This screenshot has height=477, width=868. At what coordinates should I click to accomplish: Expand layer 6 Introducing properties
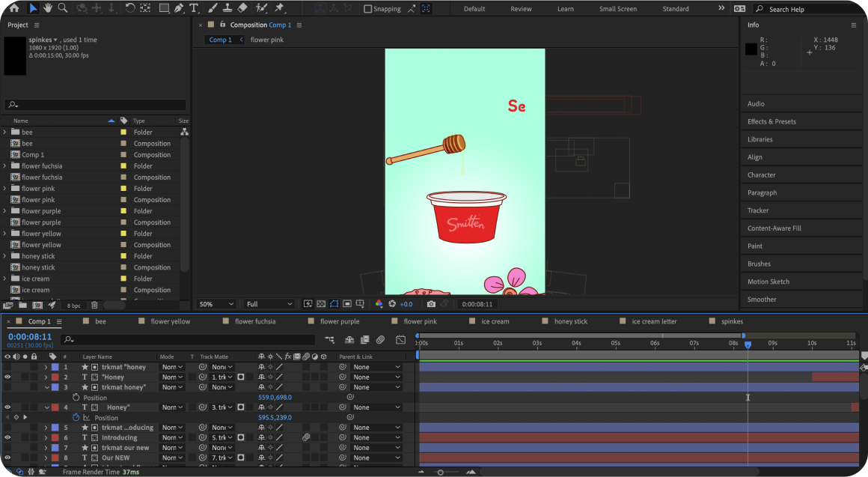click(x=46, y=437)
